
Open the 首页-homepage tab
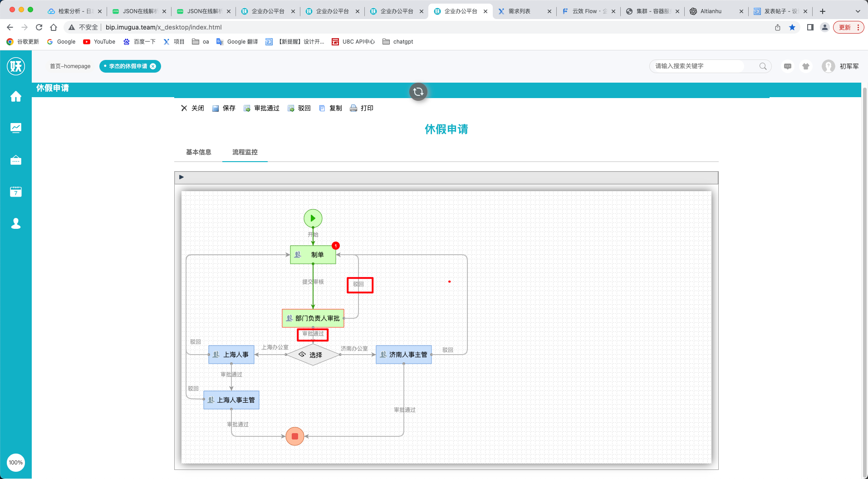[70, 66]
